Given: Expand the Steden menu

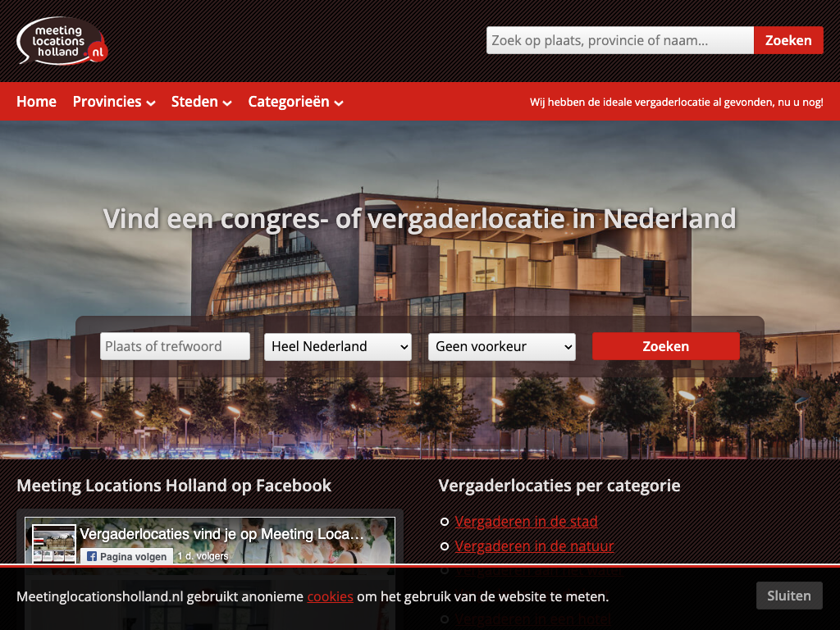Looking at the screenshot, I should tap(201, 102).
